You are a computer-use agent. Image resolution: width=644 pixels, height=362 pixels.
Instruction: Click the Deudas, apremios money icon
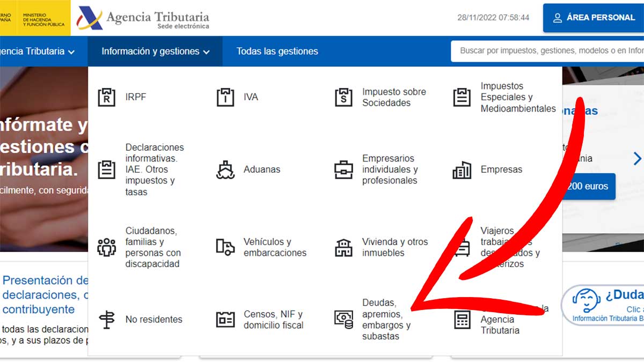343,320
